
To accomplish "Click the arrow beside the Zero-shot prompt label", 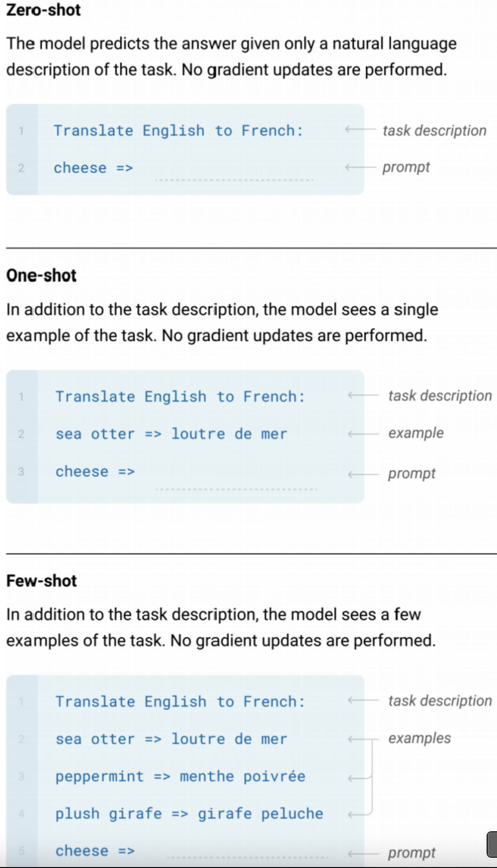I will (360, 167).
